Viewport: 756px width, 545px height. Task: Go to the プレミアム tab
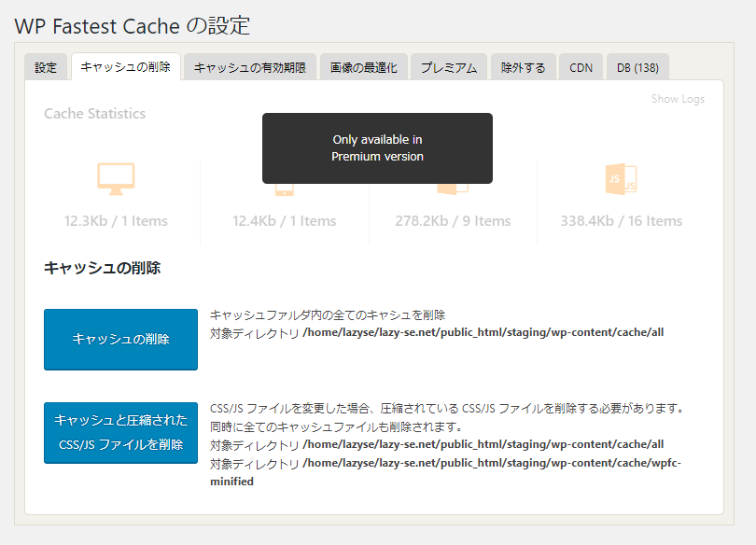(x=449, y=67)
